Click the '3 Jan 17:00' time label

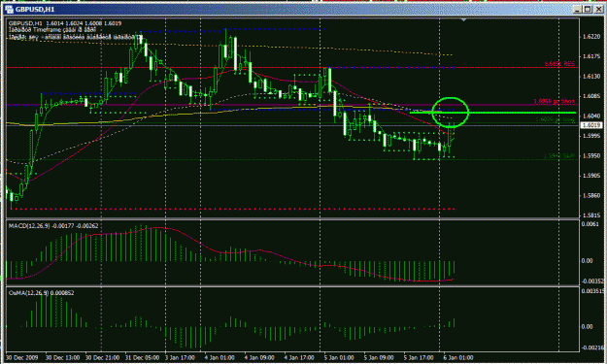tap(181, 358)
